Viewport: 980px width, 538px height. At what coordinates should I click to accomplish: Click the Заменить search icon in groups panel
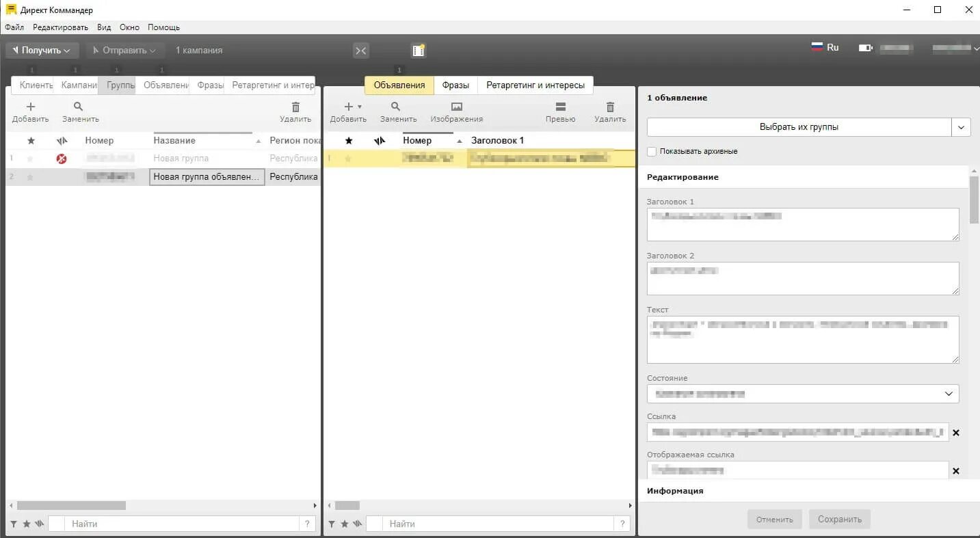[78, 107]
